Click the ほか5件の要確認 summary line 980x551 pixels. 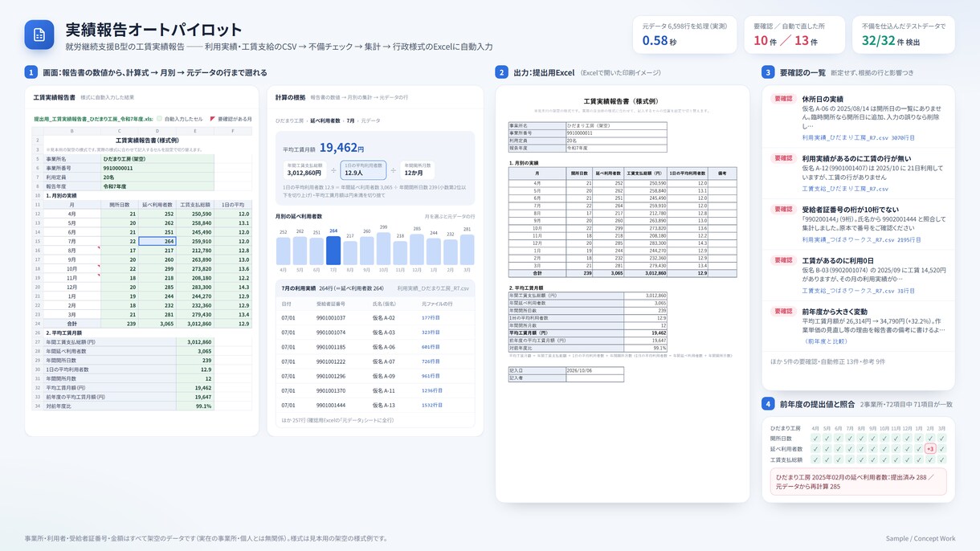(827, 361)
